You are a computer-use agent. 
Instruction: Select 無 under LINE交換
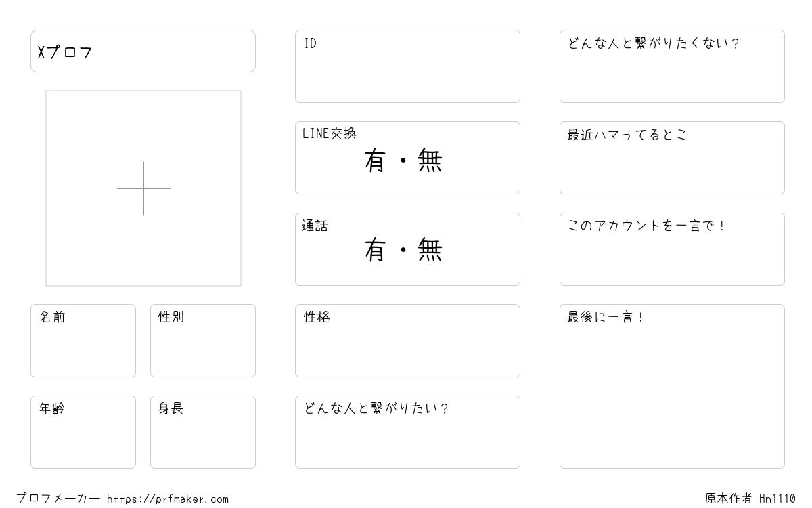[x=430, y=161]
